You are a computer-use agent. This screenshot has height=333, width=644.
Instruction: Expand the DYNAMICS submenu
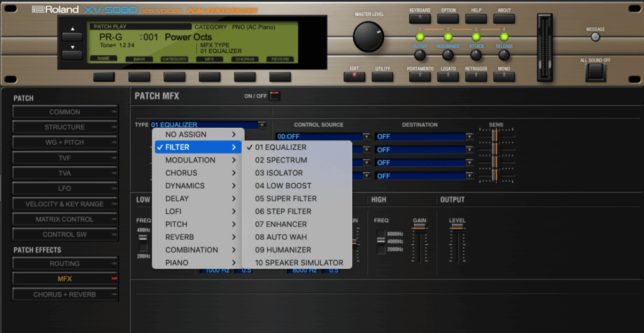click(198, 186)
